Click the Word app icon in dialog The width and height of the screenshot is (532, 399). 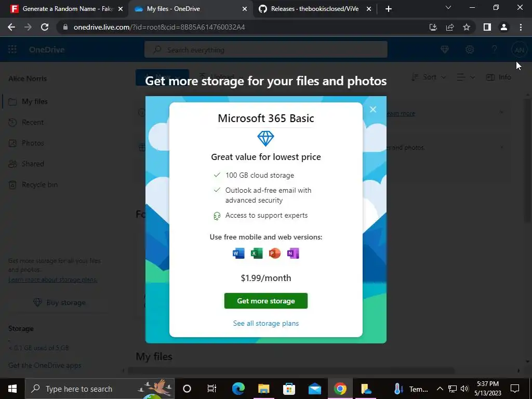tap(238, 254)
